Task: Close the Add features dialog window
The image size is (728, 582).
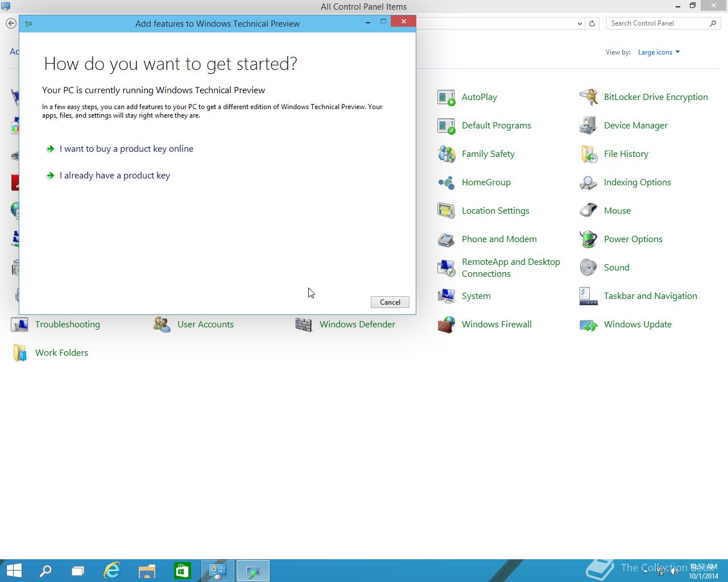Action: (403, 22)
